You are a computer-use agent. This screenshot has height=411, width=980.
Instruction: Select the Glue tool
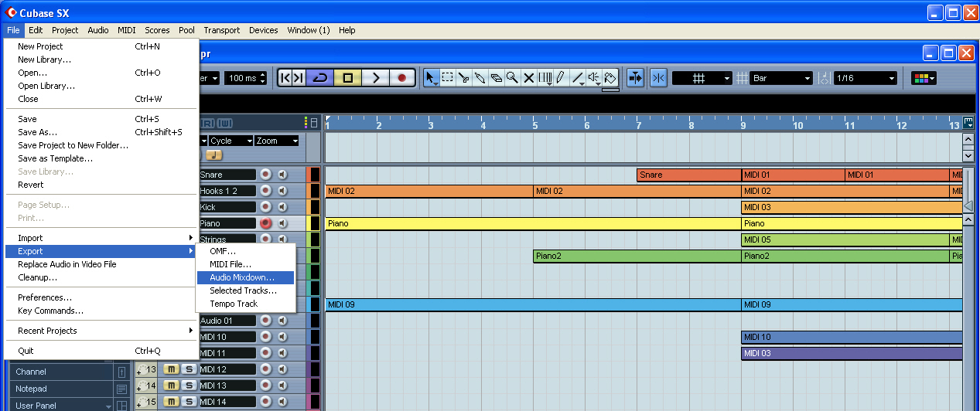pos(480,78)
